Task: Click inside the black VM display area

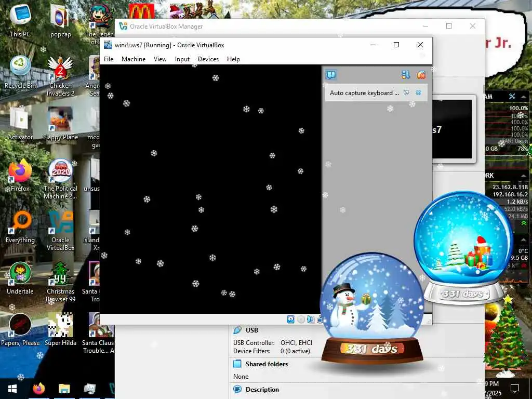Action: point(210,189)
